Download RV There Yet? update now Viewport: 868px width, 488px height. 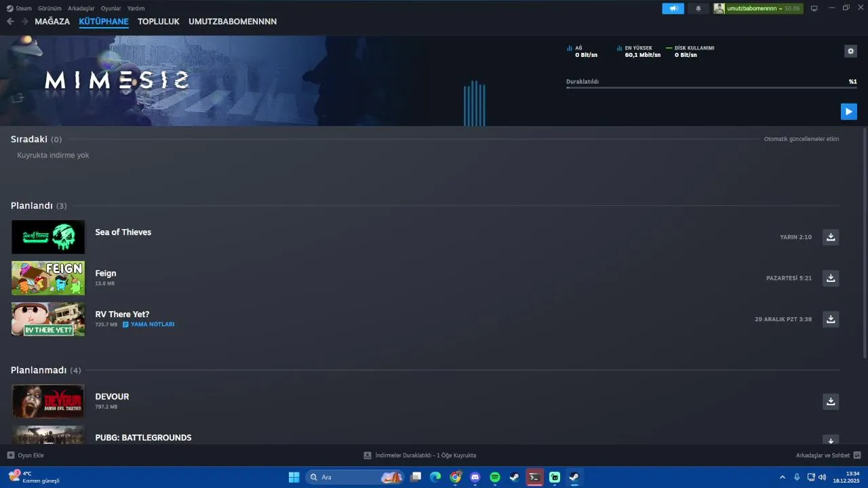831,319
